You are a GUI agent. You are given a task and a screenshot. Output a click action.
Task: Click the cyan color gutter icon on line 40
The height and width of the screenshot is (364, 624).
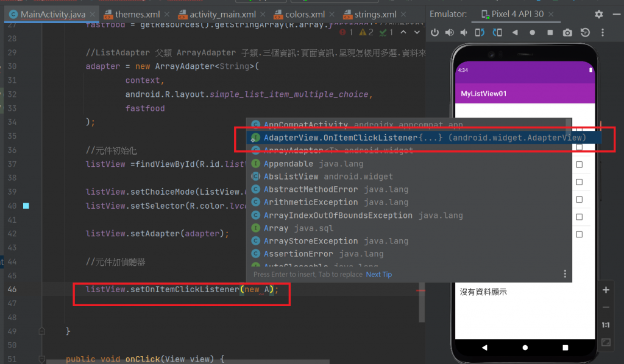(x=26, y=206)
